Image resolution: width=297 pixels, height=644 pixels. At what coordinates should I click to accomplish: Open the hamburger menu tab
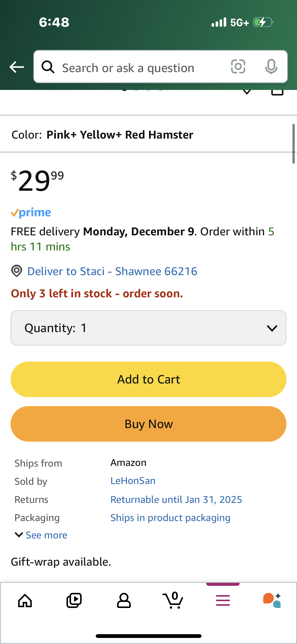223,600
